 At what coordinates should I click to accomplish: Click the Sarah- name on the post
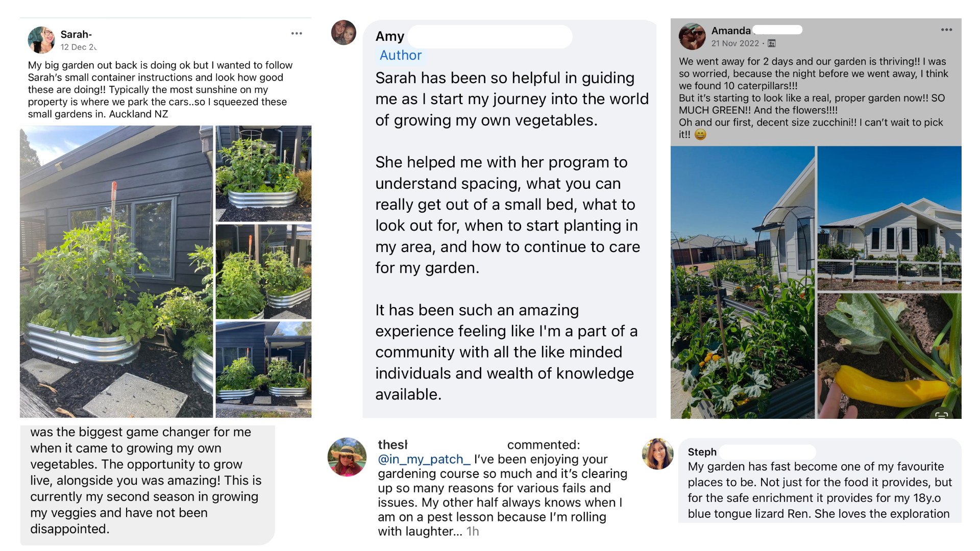76,34
